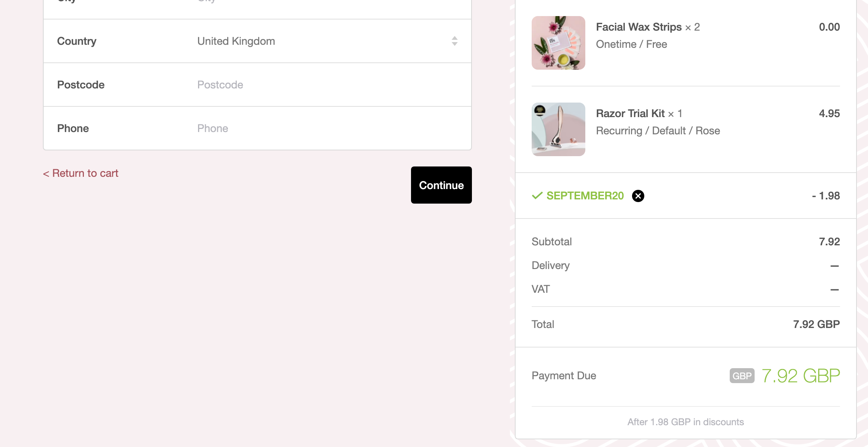The height and width of the screenshot is (447, 868).
Task: Click the Recurring / Default / Rose variant text
Action: [x=658, y=131]
